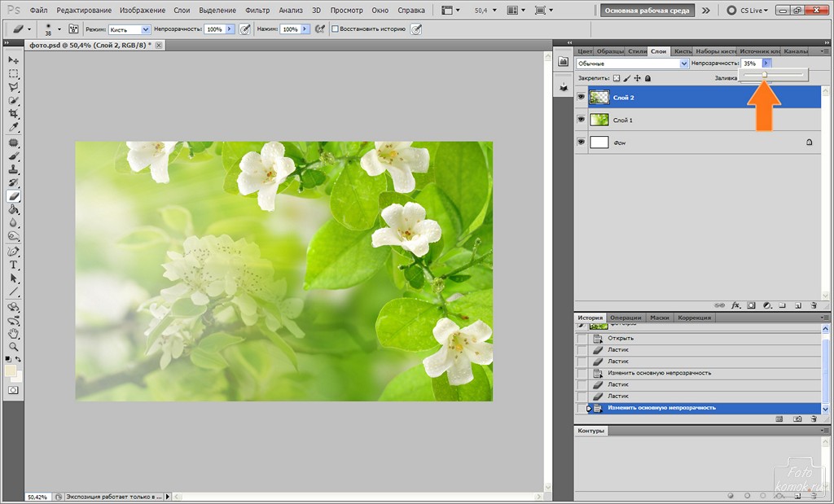Screen dimensions: 834x504
Task: Click the Основная рабочая среда button
Action: (647, 11)
